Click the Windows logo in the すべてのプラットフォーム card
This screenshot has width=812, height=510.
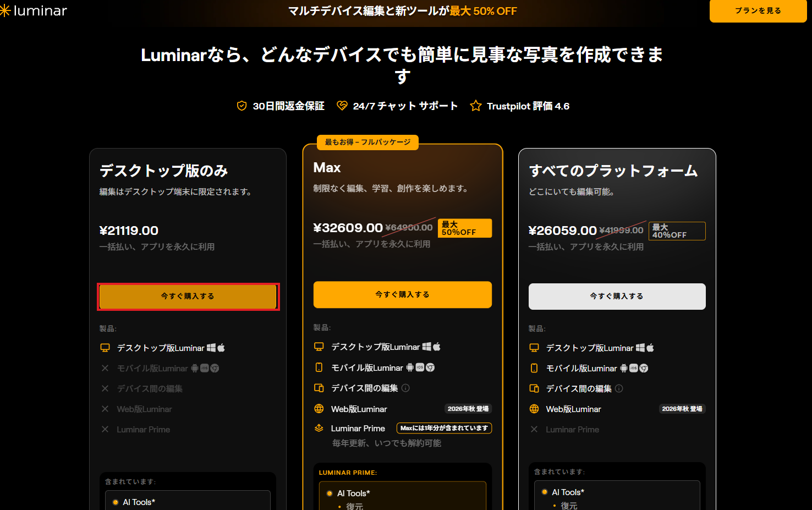(x=640, y=348)
